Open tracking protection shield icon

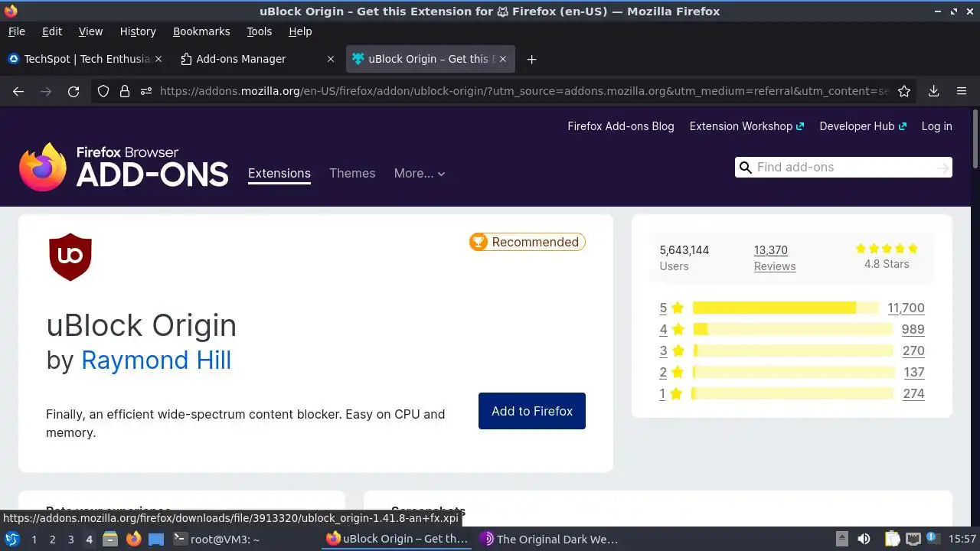tap(103, 91)
